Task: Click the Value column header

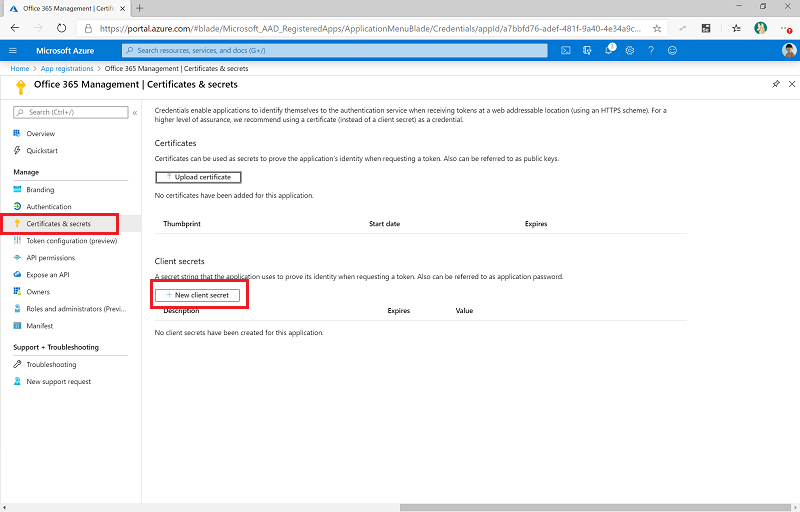Action: (464, 311)
